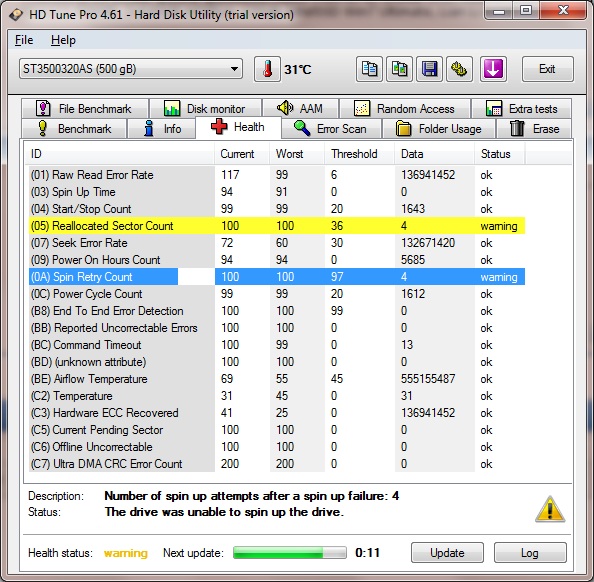594x582 pixels.
Task: Click the red cross Health icon
Action: click(219, 127)
